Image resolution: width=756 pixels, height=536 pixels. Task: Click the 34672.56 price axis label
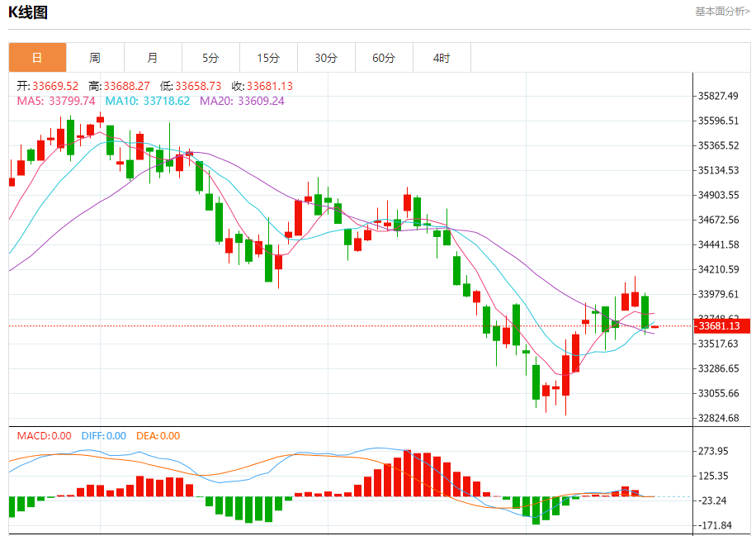click(x=718, y=220)
